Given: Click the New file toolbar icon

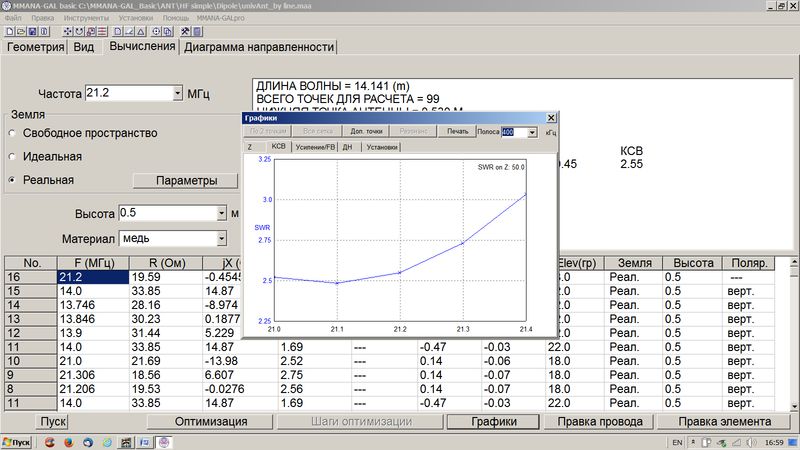Looking at the screenshot, I should (9, 32).
